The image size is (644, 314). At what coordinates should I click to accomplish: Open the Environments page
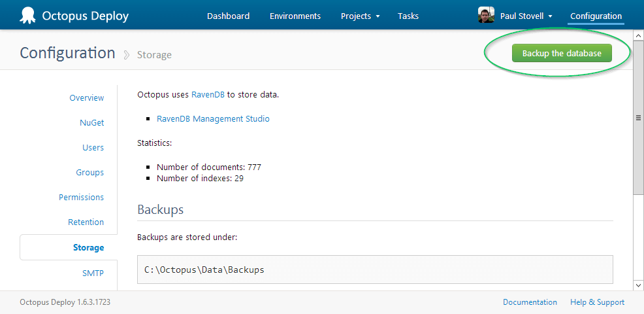point(295,16)
